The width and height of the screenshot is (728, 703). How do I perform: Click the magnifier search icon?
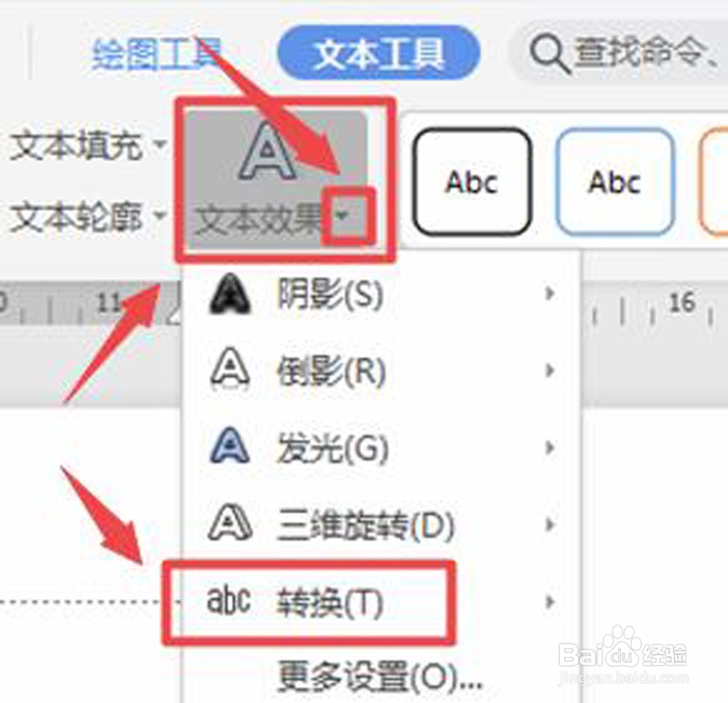coord(549,55)
